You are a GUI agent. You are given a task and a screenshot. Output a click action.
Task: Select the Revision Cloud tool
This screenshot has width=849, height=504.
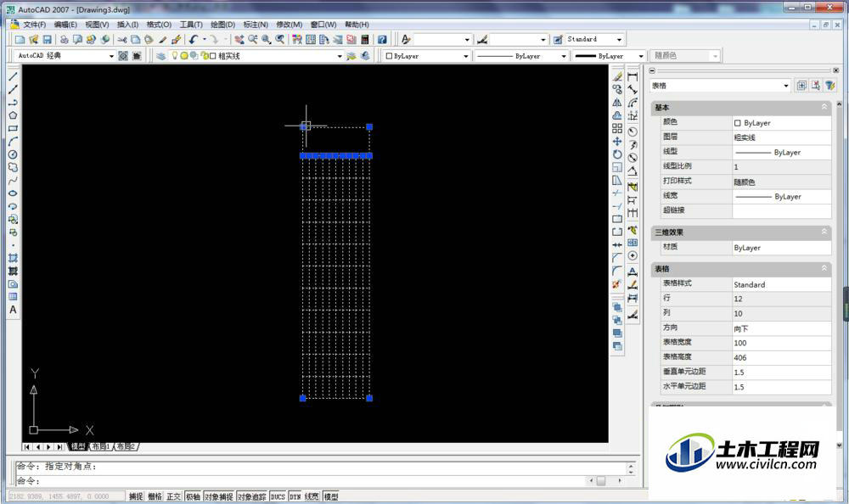pos(13,167)
